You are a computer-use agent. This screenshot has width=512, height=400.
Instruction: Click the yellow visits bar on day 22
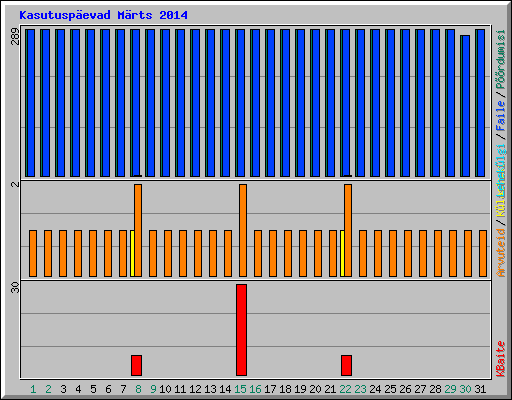342,253
